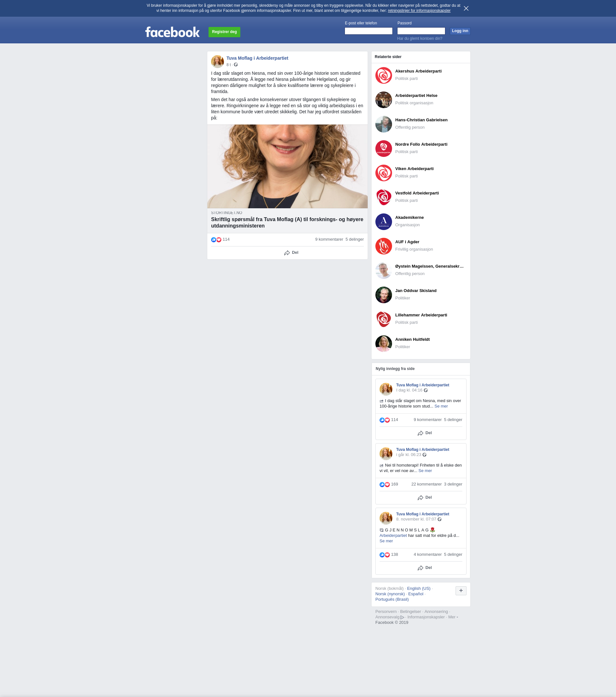
Task: Open '22 kommentarer' on the homoterapi post
Action: point(426,484)
